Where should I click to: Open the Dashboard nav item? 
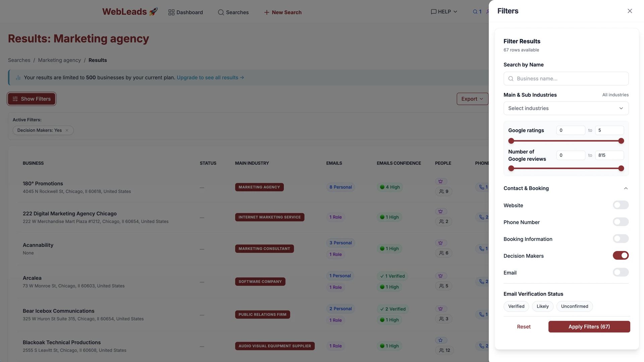pos(185,12)
